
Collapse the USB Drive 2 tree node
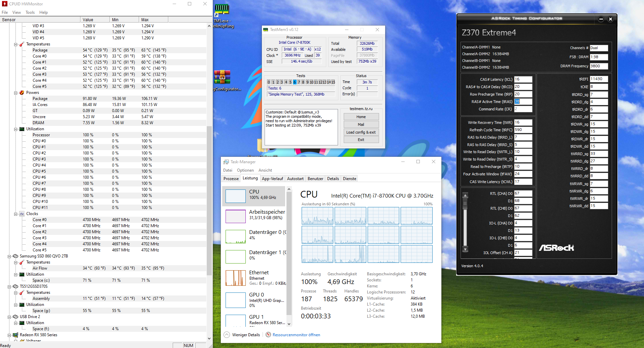9,317
